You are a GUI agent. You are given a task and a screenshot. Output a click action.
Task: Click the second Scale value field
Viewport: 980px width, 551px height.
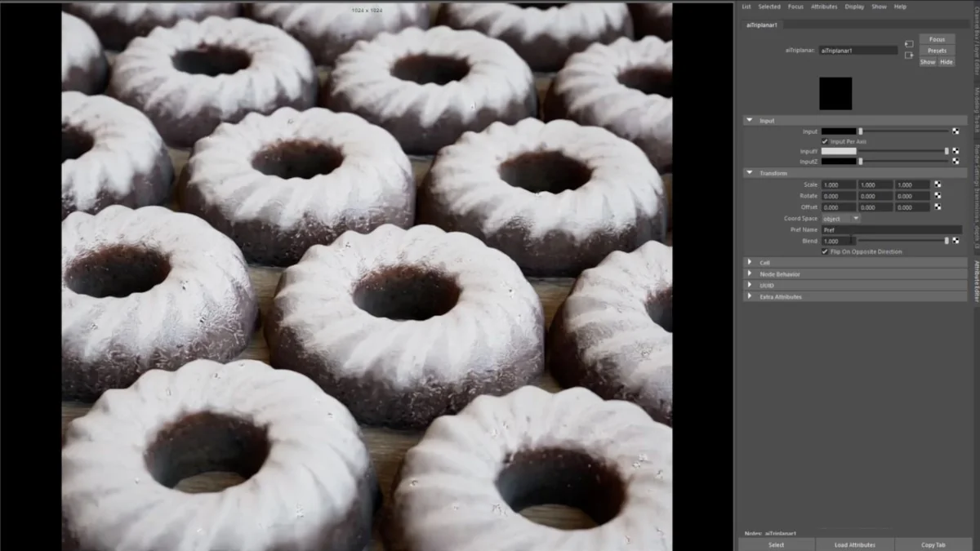coord(875,184)
